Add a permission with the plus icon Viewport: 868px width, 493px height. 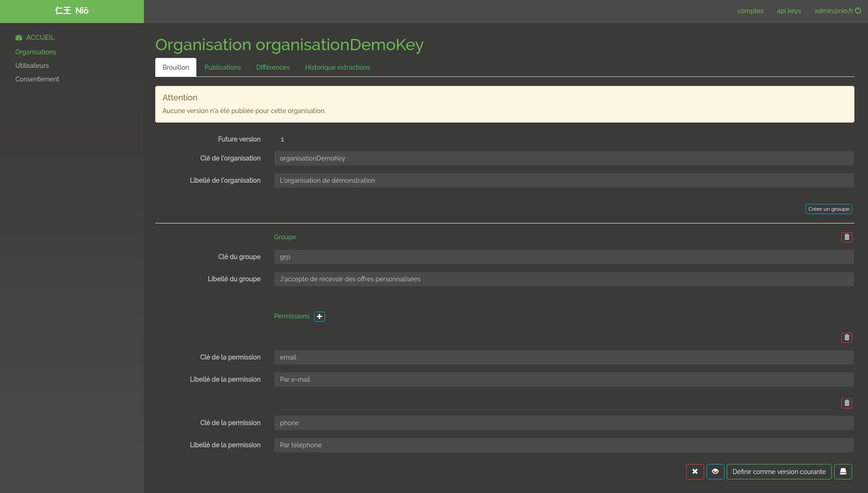320,317
